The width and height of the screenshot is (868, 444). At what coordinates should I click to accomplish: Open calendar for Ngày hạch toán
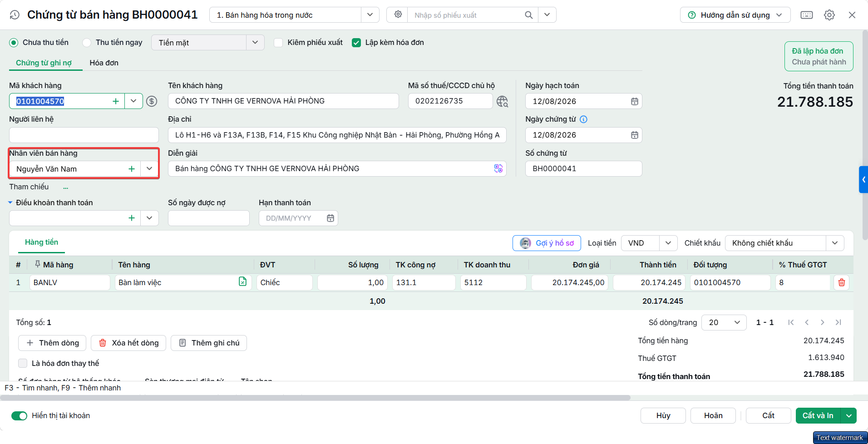pos(635,101)
